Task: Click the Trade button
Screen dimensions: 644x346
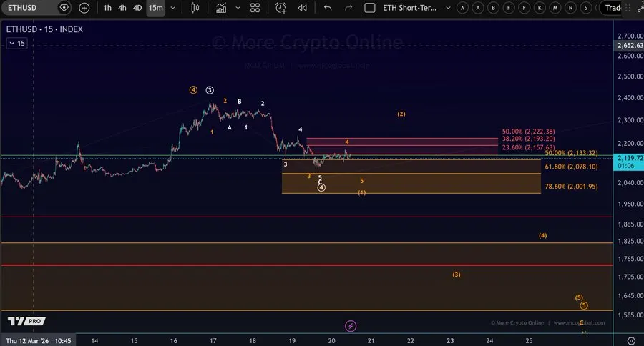Action: [613, 8]
